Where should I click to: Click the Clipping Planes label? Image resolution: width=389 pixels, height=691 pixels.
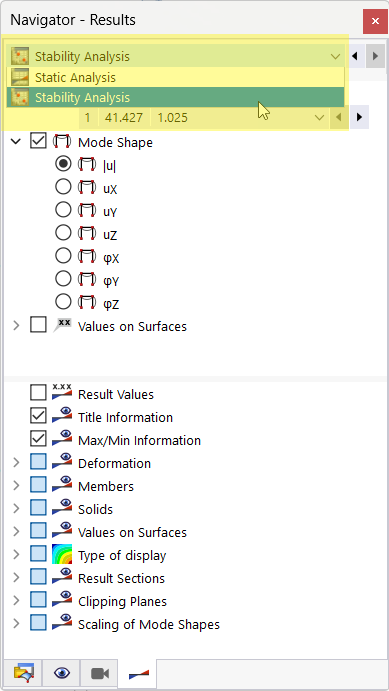(122, 601)
